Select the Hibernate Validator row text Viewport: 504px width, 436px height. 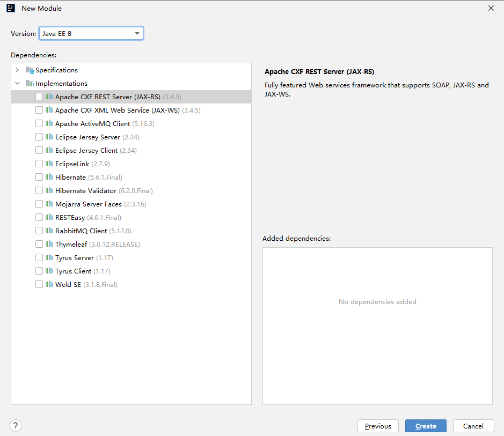[x=104, y=191]
